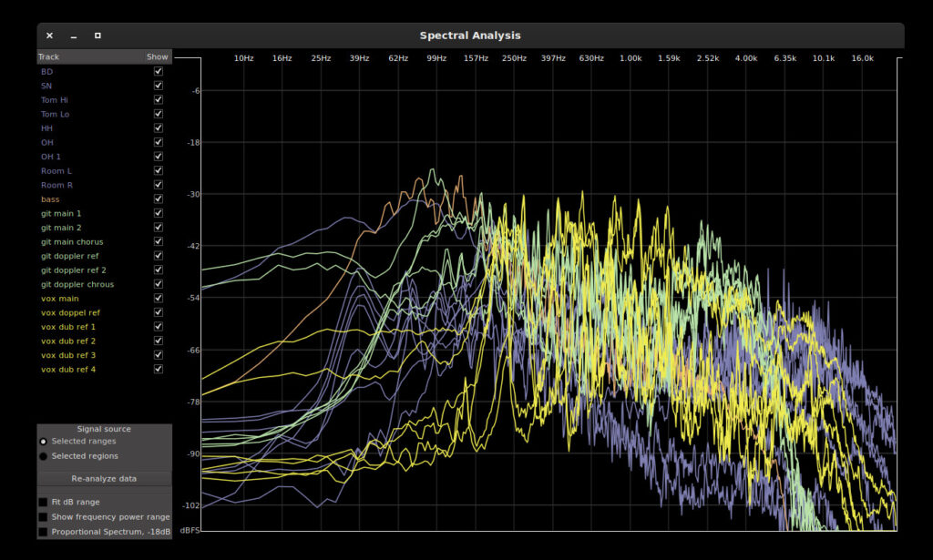This screenshot has height=560, width=933.
Task: Select the 'Tom Lo' track row
Action: click(x=104, y=114)
